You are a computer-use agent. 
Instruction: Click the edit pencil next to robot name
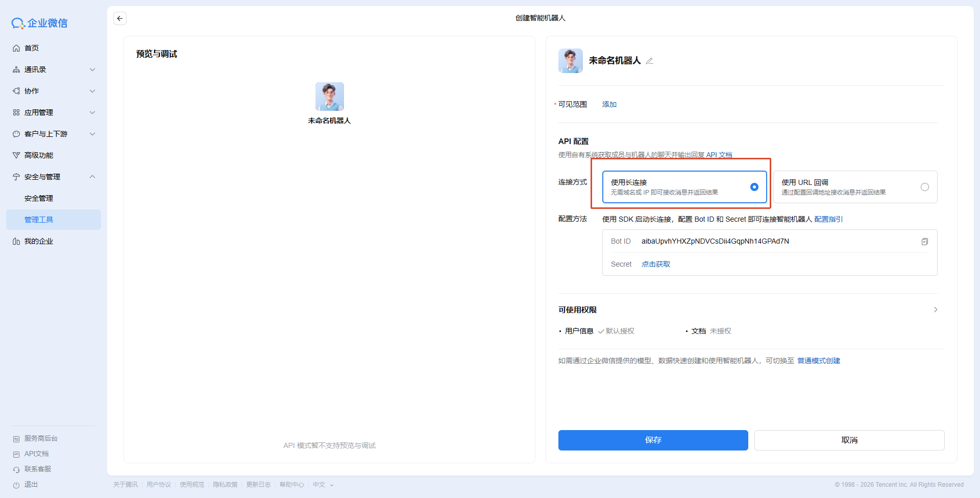649,61
